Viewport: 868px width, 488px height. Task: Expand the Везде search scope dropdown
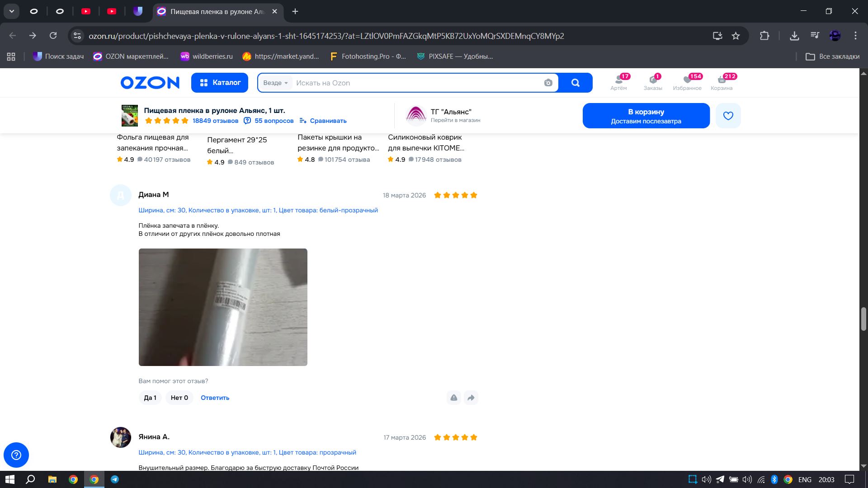(275, 83)
